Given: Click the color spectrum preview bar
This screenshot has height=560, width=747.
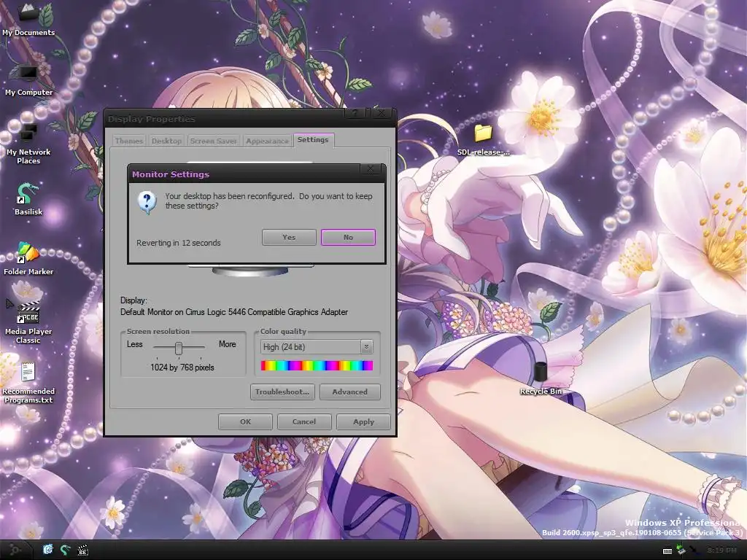Looking at the screenshot, I should tap(317, 366).
